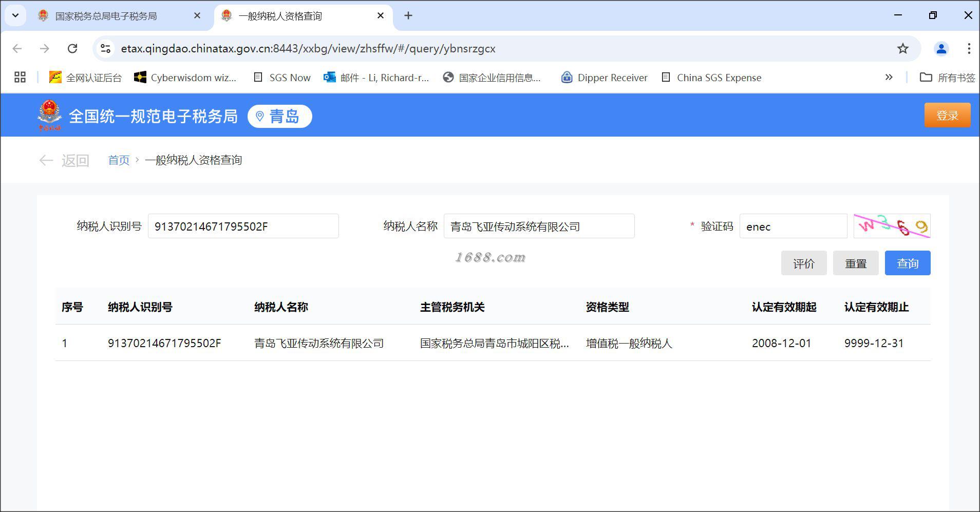980x512 pixels.
Task: Click the 返回 back arrow
Action: (x=64, y=160)
